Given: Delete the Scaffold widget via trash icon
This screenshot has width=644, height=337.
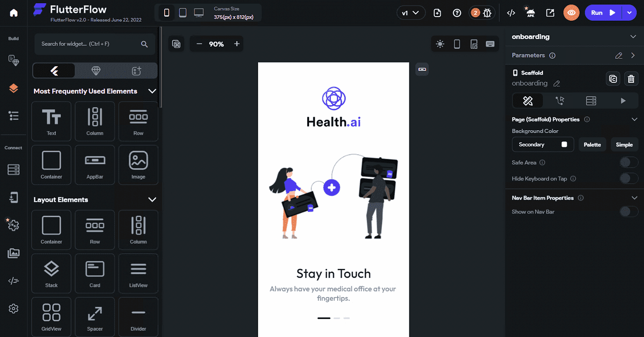Looking at the screenshot, I should click(631, 78).
